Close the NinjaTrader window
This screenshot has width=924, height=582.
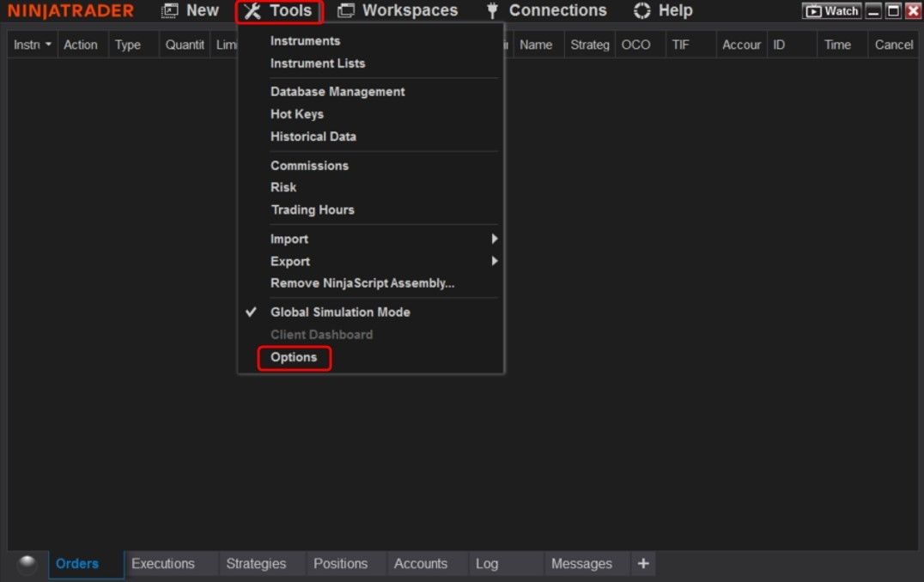[913, 10]
